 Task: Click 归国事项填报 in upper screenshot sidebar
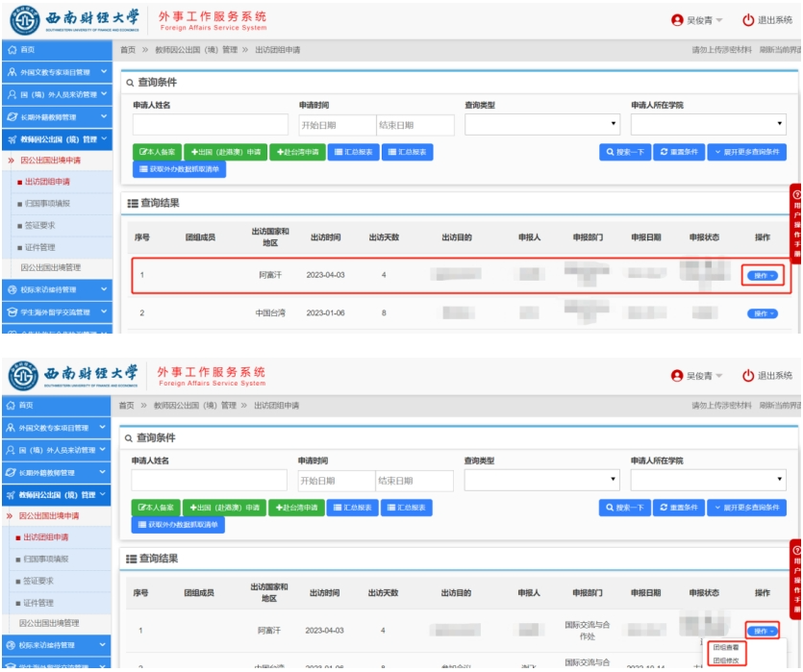(45, 203)
